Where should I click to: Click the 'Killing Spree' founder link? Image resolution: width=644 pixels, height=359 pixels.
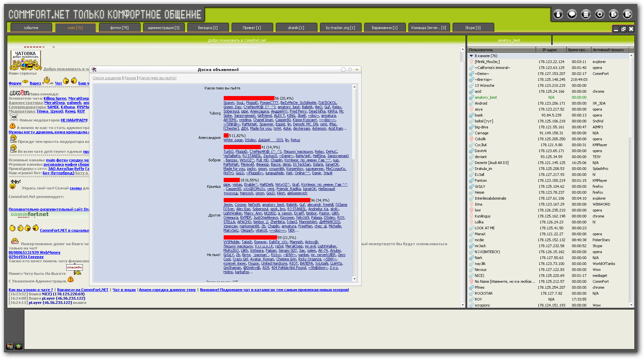(x=55, y=98)
